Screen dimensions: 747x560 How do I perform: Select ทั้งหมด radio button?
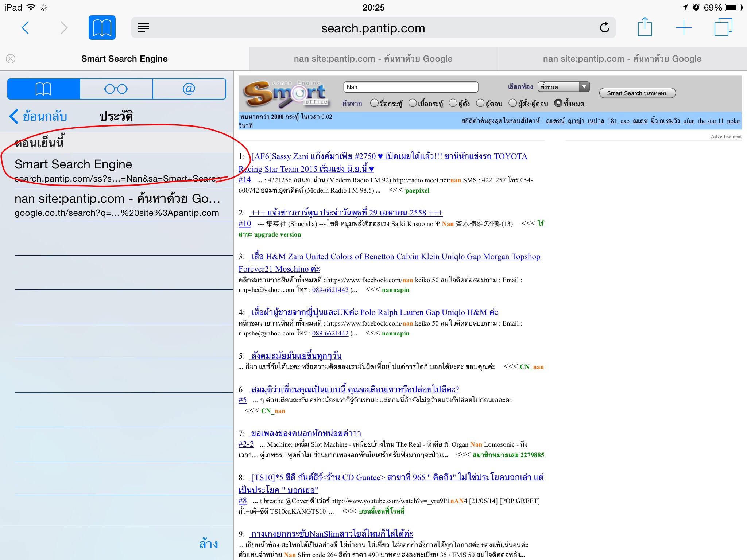(x=558, y=103)
